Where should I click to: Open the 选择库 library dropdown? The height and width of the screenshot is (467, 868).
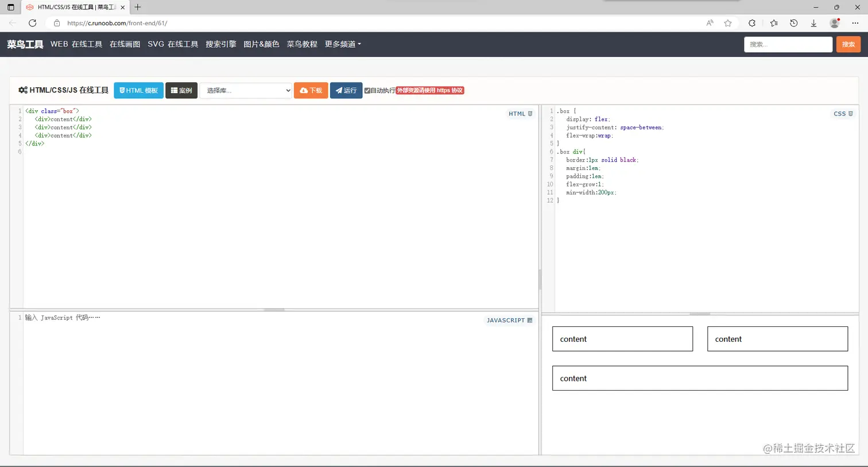(x=246, y=90)
